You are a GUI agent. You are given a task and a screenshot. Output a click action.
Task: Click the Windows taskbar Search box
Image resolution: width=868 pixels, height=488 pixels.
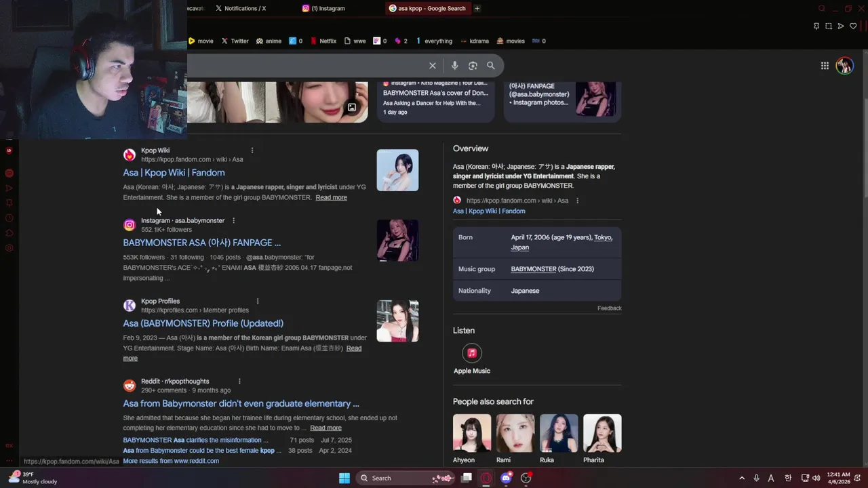406,478
